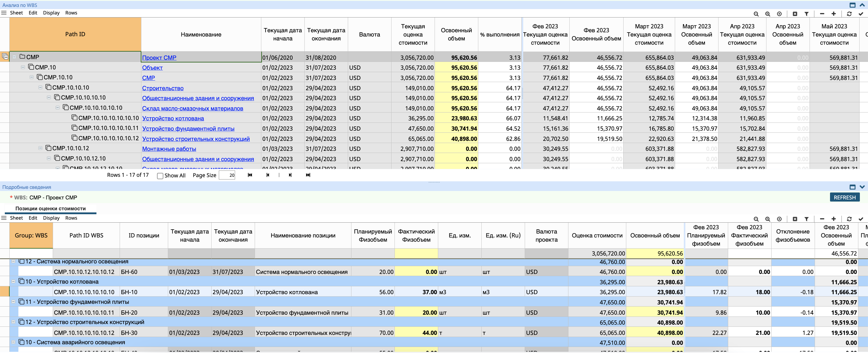
Task: Open the filter funnel in the upper grid toolbar
Action: point(807,14)
